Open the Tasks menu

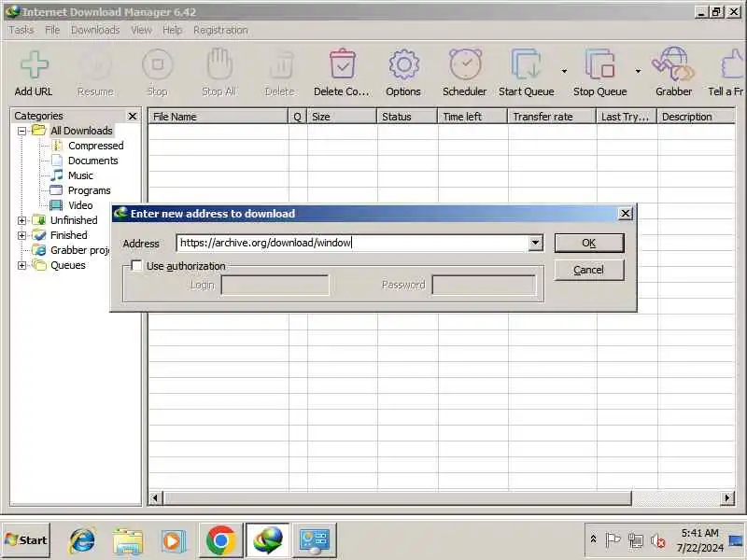21,30
